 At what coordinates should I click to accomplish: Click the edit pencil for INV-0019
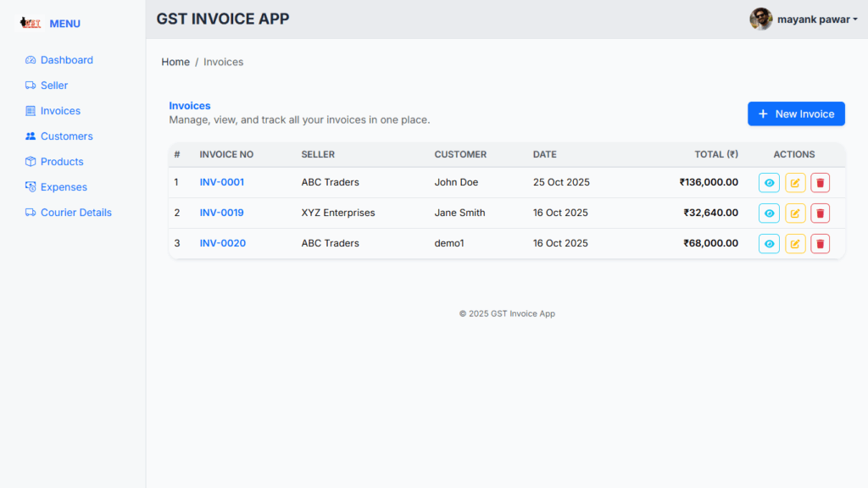click(794, 213)
